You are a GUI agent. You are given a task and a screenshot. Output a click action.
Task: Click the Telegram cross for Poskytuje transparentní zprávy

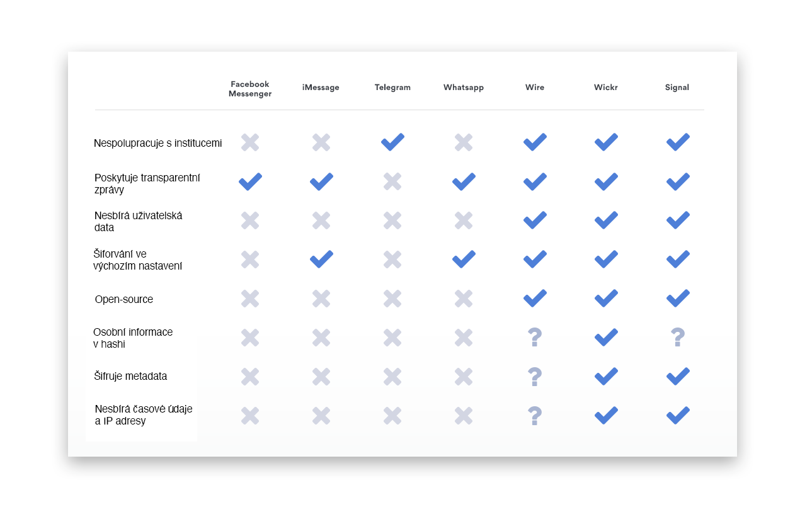[x=392, y=182]
